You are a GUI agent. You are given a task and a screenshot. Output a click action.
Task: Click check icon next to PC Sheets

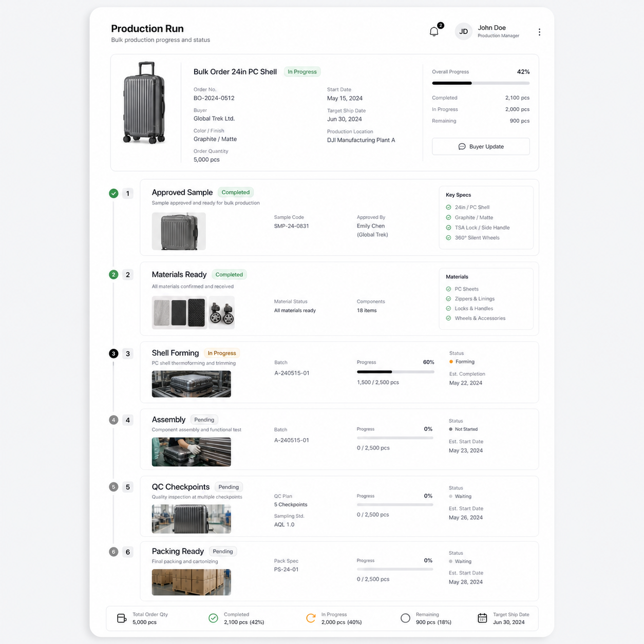tap(448, 289)
